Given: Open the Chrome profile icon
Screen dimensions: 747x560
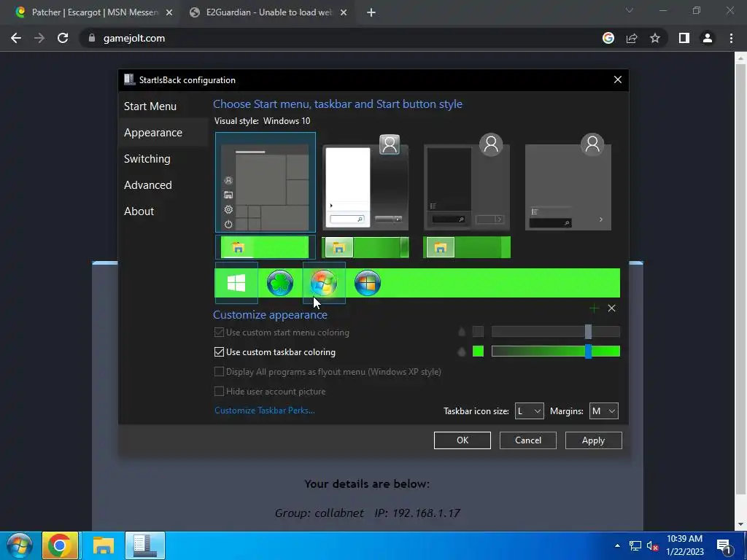Looking at the screenshot, I should [708, 38].
